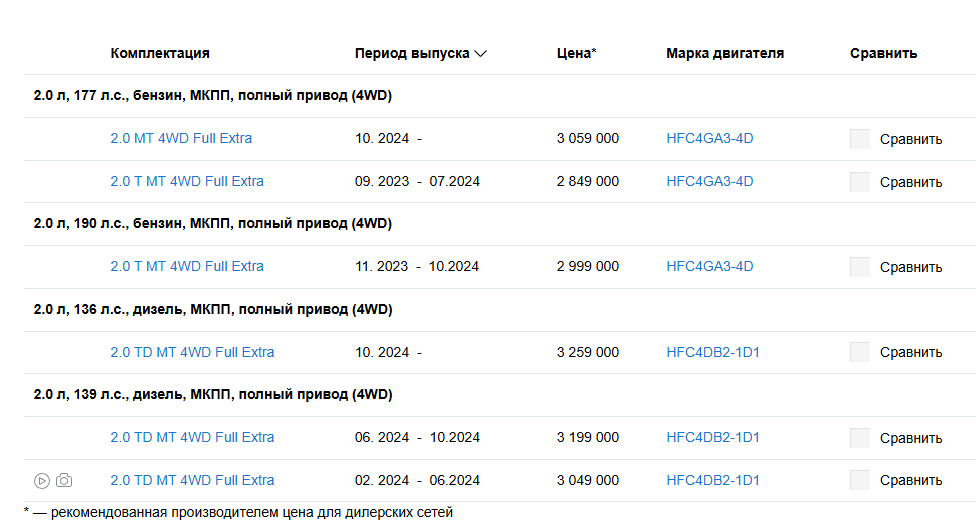Tick compare checkbox for 3 199 000 trim
This screenshot has width=976, height=526.
[x=860, y=438]
